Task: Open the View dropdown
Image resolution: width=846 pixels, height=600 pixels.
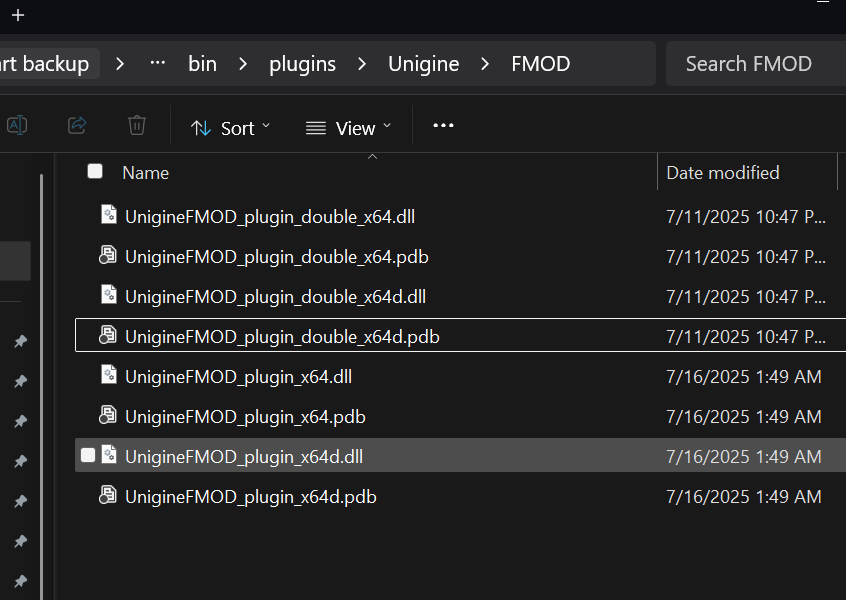Action: 348,128
